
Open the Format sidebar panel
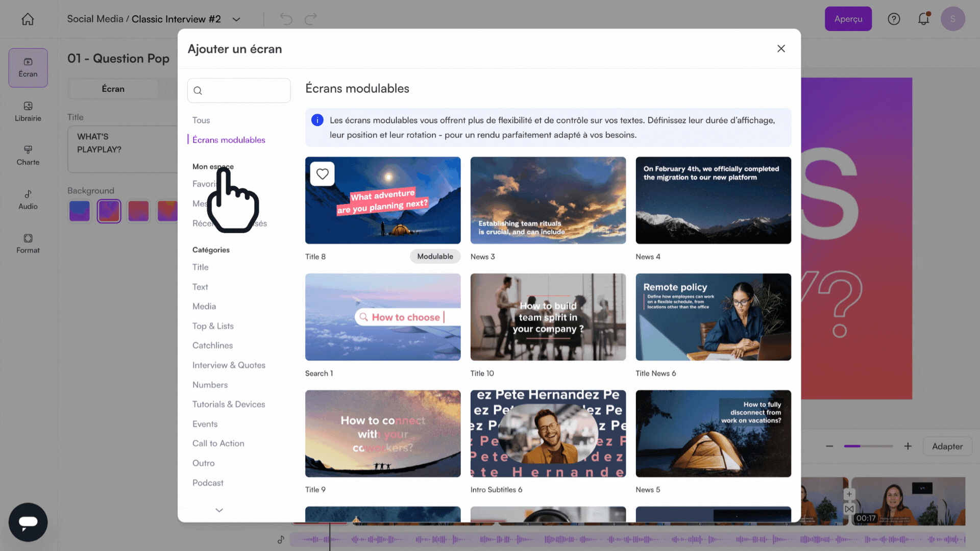pos(28,243)
